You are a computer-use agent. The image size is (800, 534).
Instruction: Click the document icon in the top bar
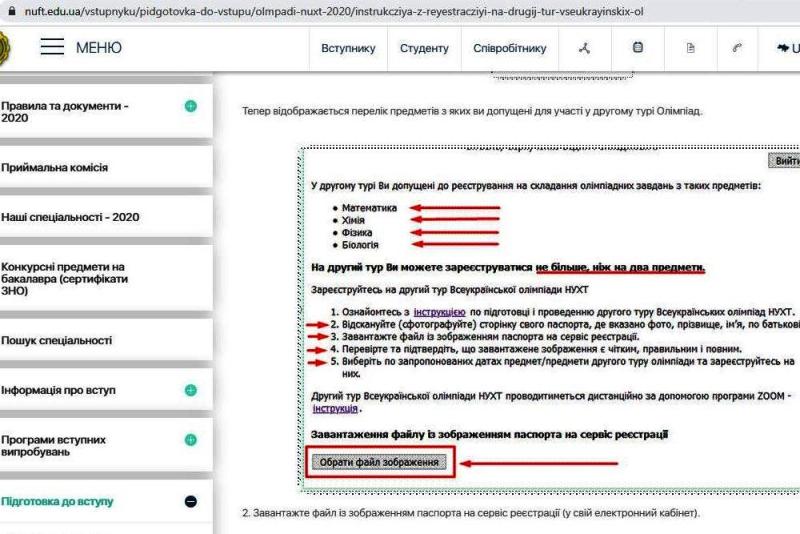point(690,48)
